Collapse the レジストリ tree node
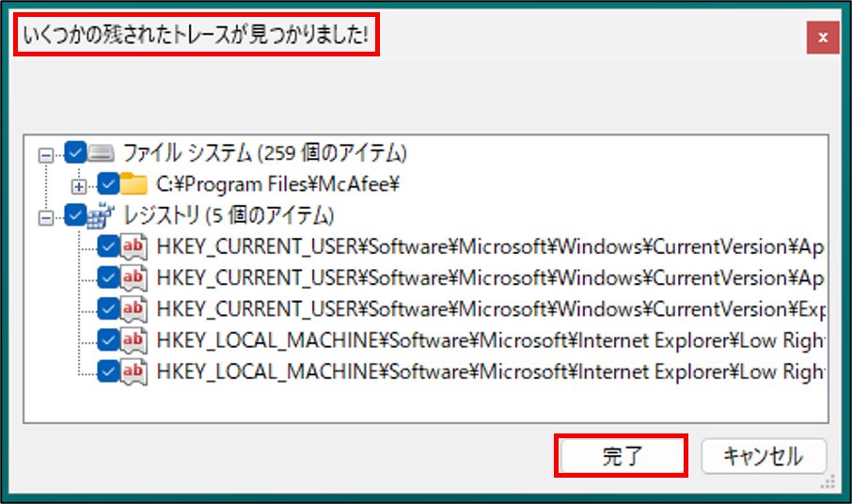 point(44,216)
